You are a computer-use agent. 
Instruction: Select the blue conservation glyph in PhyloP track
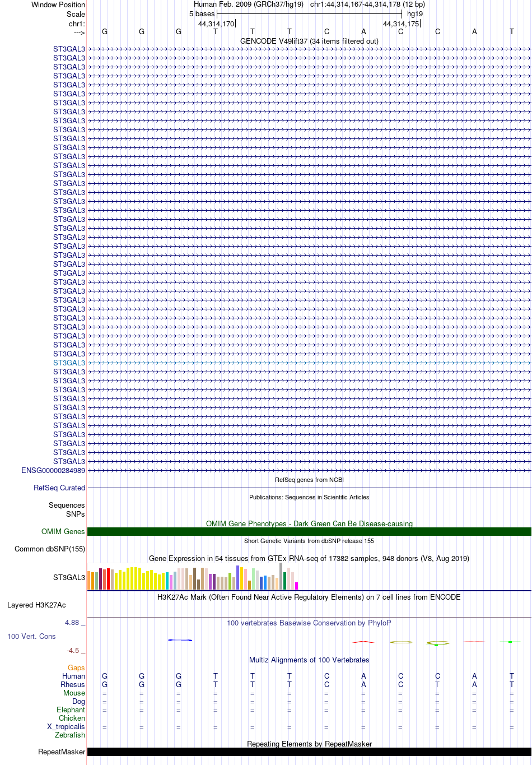[x=180, y=640]
